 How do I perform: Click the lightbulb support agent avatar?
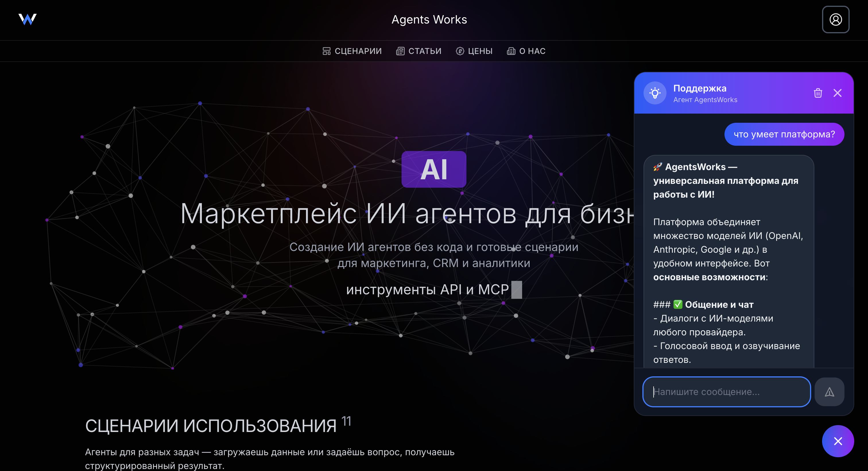pyautogui.click(x=655, y=93)
